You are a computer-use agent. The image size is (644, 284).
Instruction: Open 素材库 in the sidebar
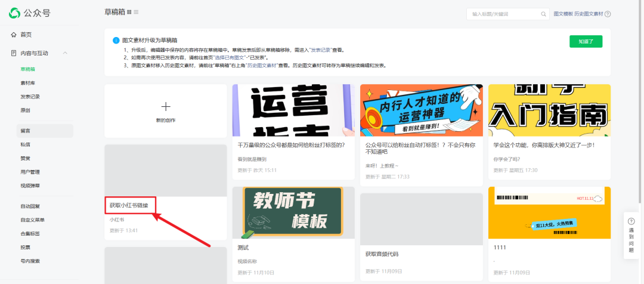click(28, 83)
